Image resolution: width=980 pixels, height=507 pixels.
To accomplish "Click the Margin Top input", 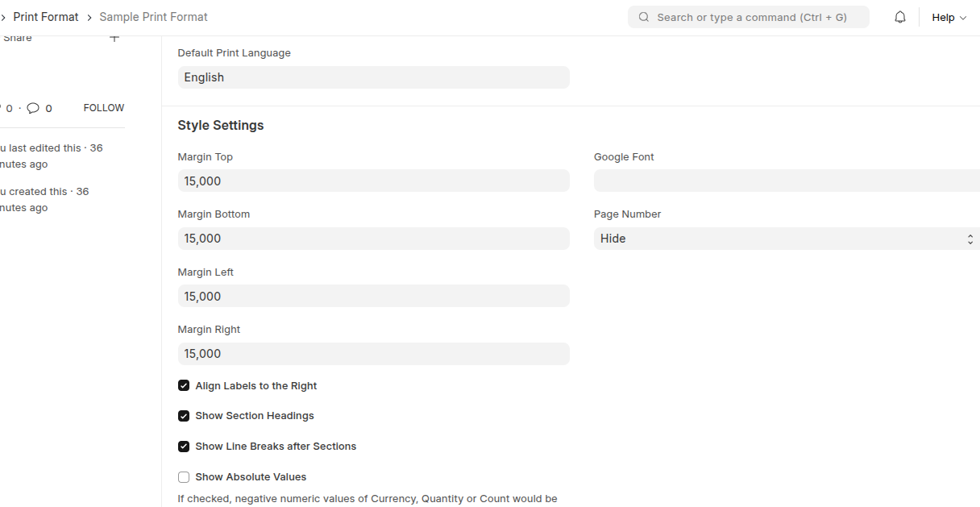I will pos(373,181).
